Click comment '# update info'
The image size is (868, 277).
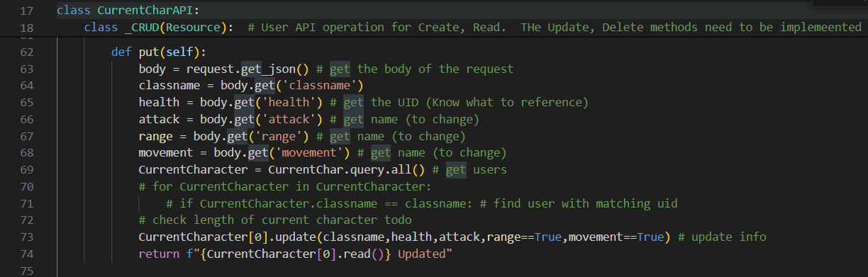(722, 237)
